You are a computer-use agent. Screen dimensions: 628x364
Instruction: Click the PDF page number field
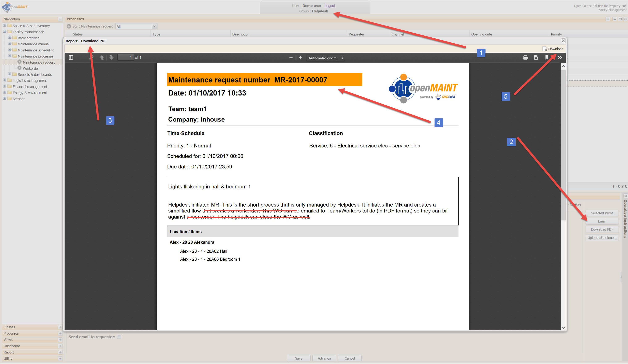click(126, 58)
